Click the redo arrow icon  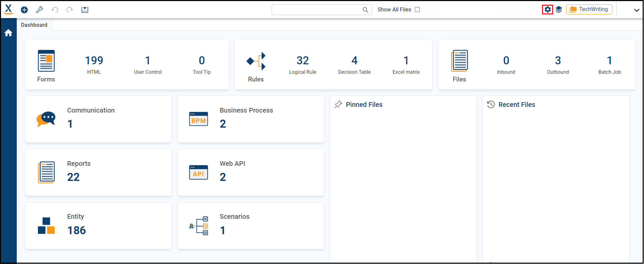point(70,10)
